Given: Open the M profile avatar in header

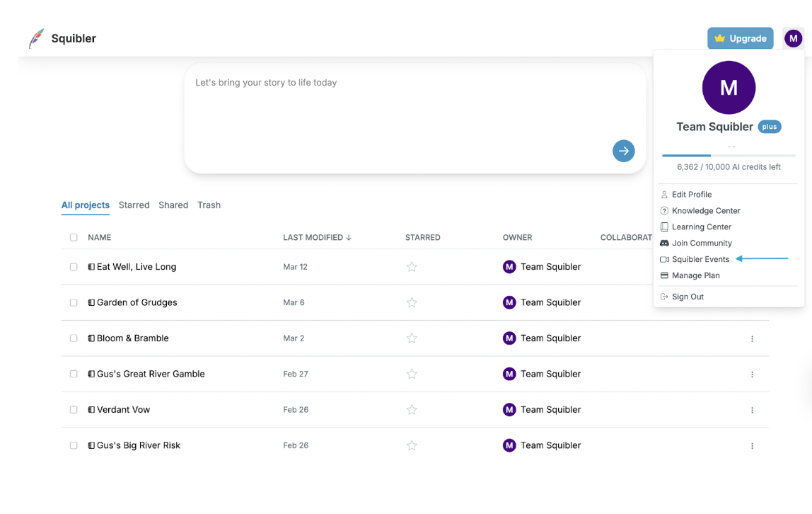Looking at the screenshot, I should pyautogui.click(x=793, y=39).
